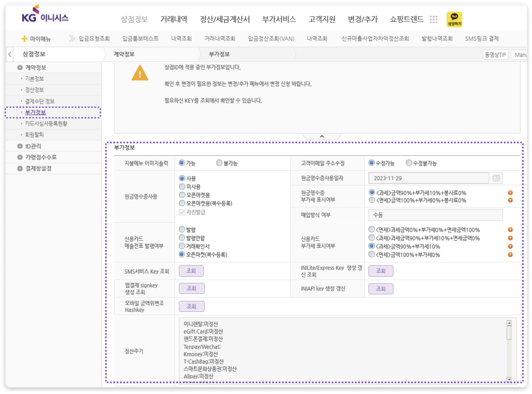532x394 pixels.
Task: Click help icon beside <과세>금액90%+부가세10%+봉사료0%
Action: point(510,193)
